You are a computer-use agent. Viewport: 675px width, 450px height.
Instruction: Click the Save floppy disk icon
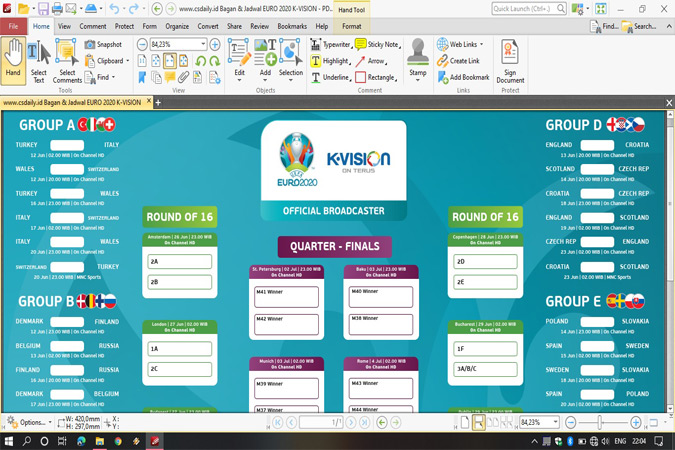(x=43, y=8)
